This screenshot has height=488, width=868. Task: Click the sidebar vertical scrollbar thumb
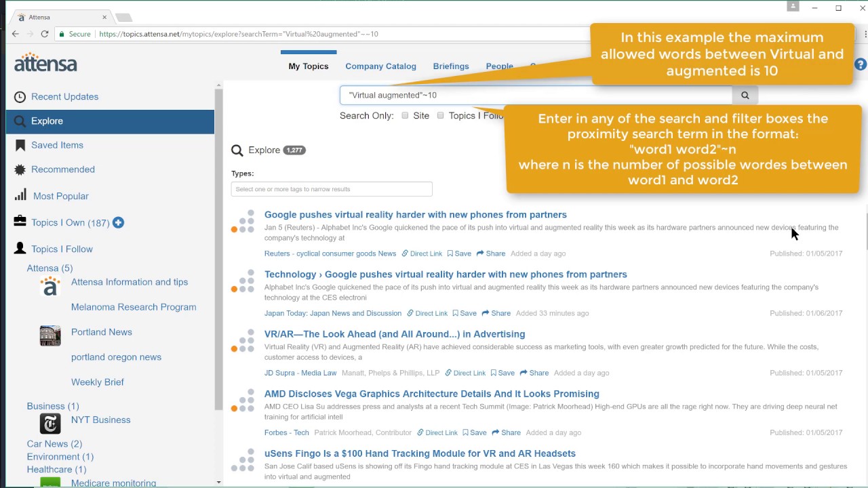tap(218, 249)
